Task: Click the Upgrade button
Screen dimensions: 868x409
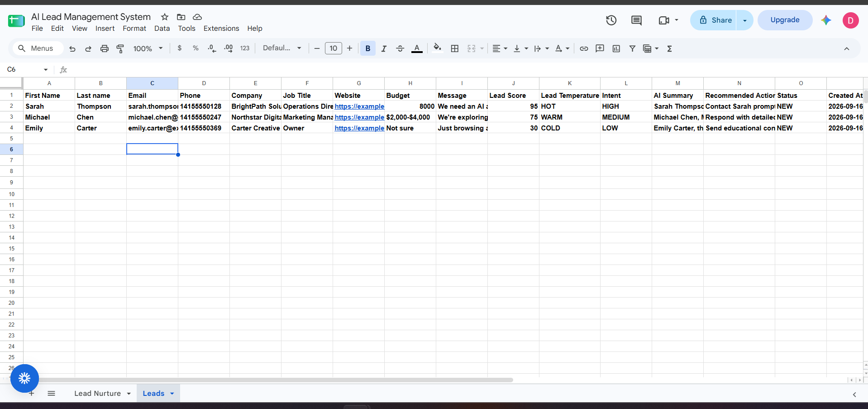Action: (785, 20)
